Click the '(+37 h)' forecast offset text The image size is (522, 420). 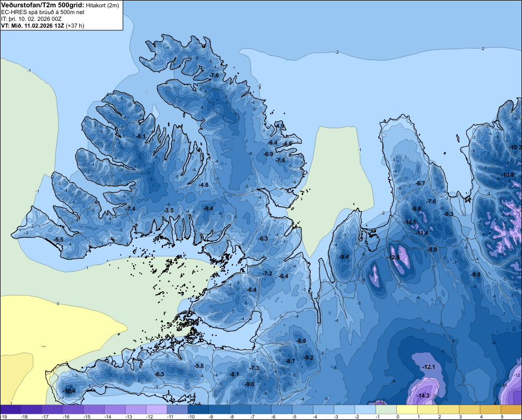[x=75, y=26]
